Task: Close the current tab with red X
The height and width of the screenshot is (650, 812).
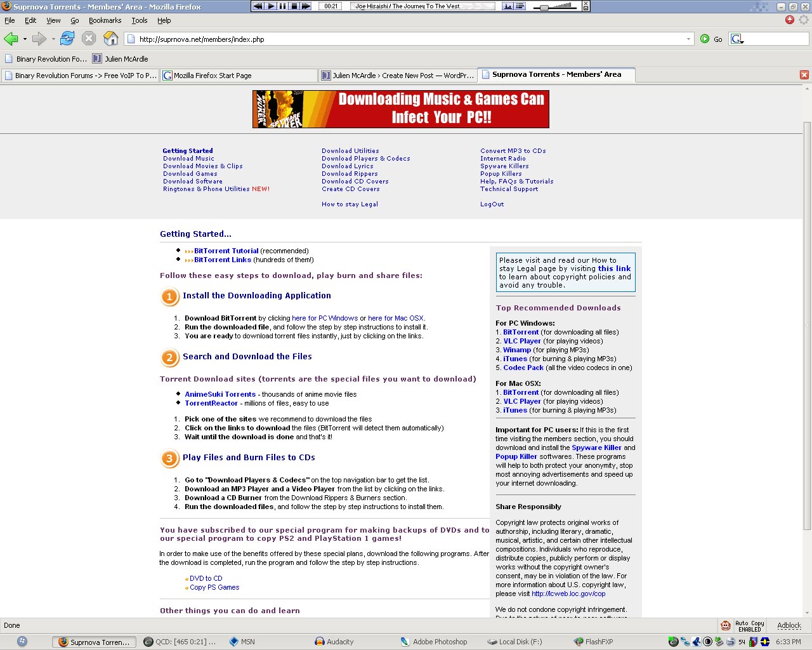Action: click(x=804, y=75)
